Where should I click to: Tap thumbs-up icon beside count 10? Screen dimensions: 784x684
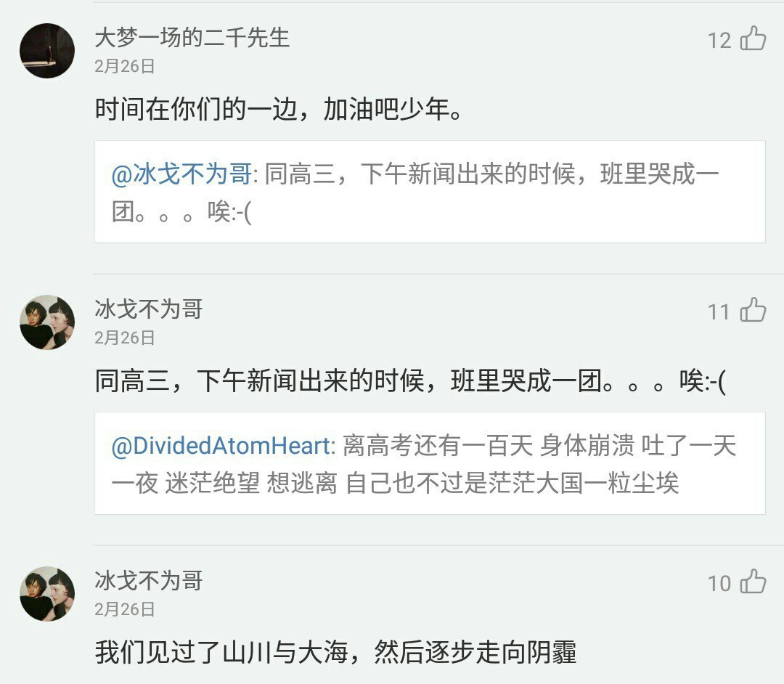coord(754,582)
